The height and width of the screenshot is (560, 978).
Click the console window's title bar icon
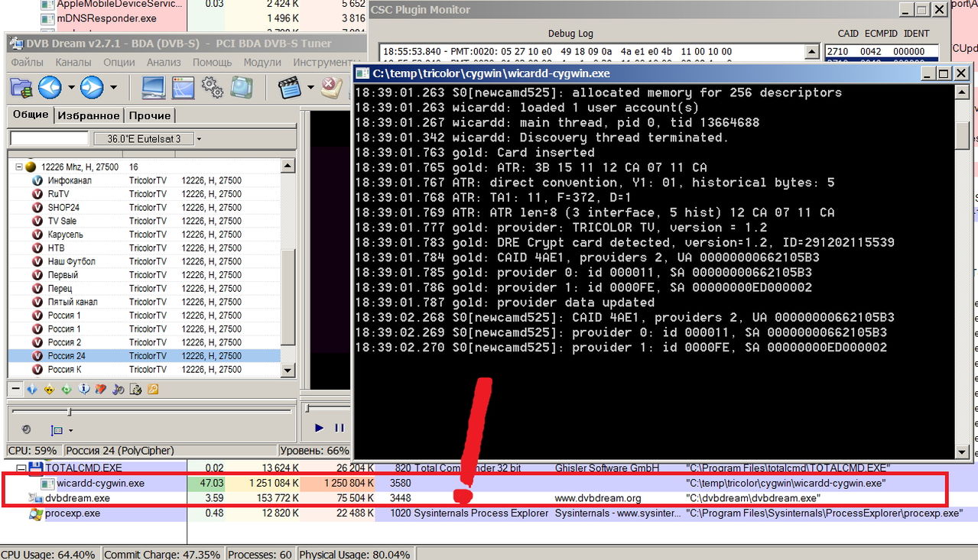(x=362, y=73)
